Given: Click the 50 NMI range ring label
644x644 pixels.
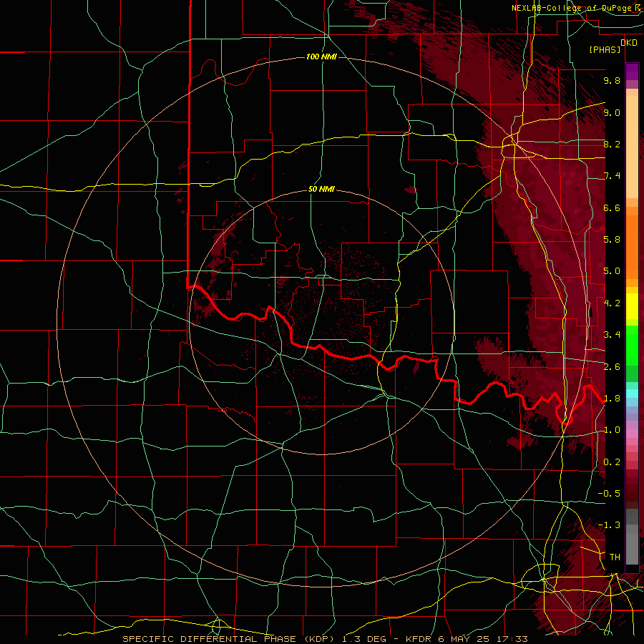Looking at the screenshot, I should pyautogui.click(x=321, y=190).
